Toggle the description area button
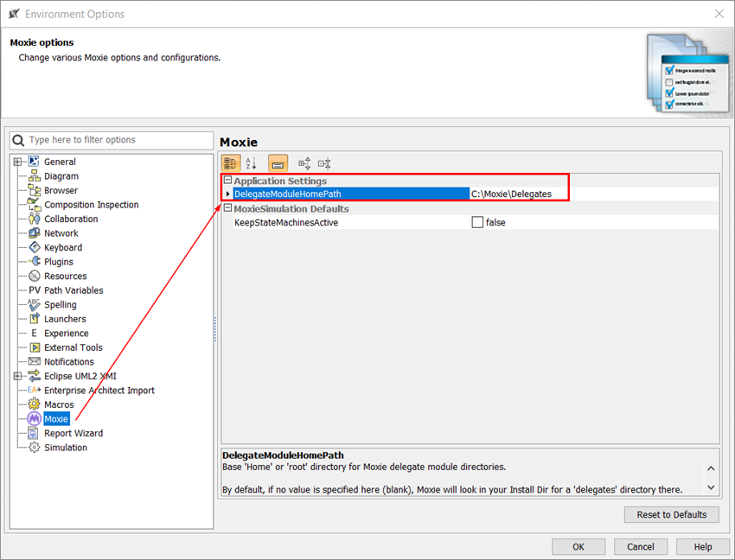 (x=278, y=163)
